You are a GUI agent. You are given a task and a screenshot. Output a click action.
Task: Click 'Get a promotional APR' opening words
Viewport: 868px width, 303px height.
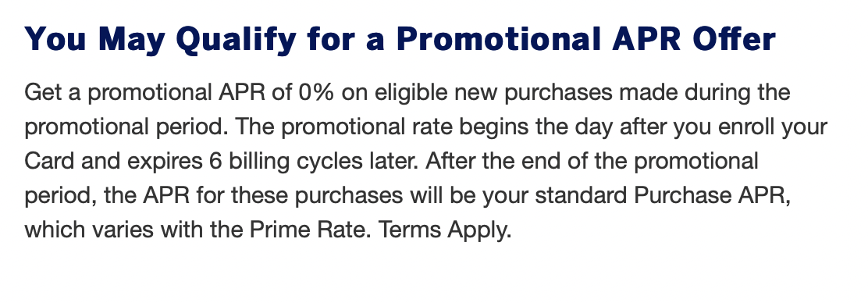(x=145, y=93)
